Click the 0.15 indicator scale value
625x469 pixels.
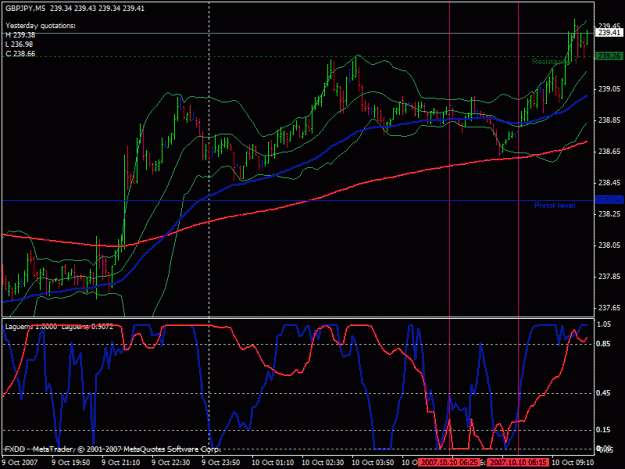(x=603, y=430)
